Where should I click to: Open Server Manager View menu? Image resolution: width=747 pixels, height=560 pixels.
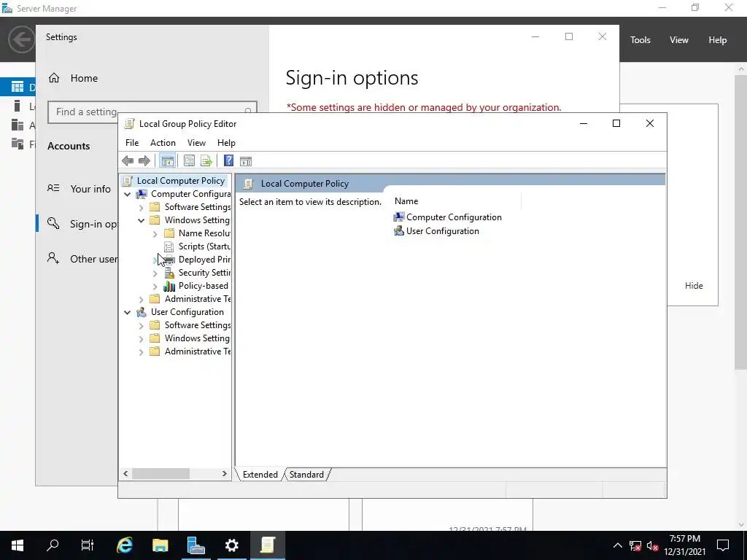click(x=679, y=40)
